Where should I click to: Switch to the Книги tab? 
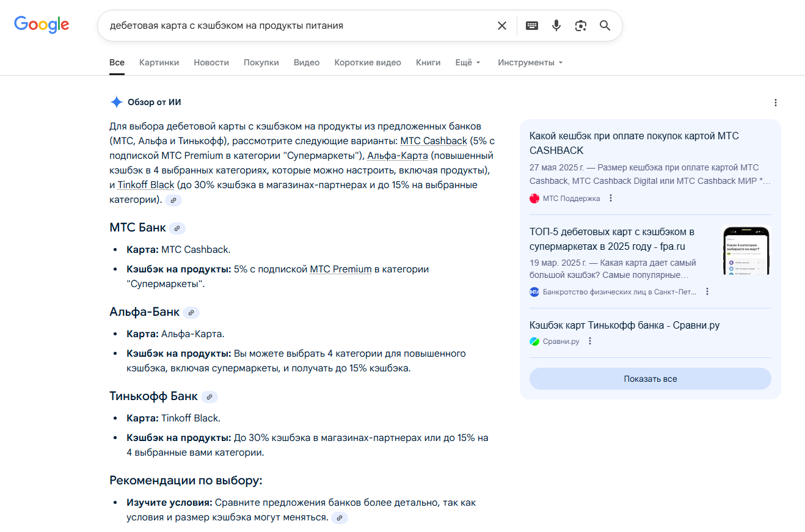[x=428, y=62]
